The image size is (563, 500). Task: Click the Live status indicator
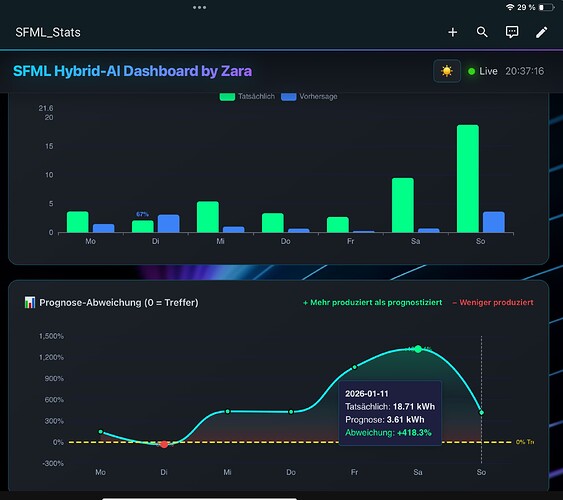coord(483,71)
